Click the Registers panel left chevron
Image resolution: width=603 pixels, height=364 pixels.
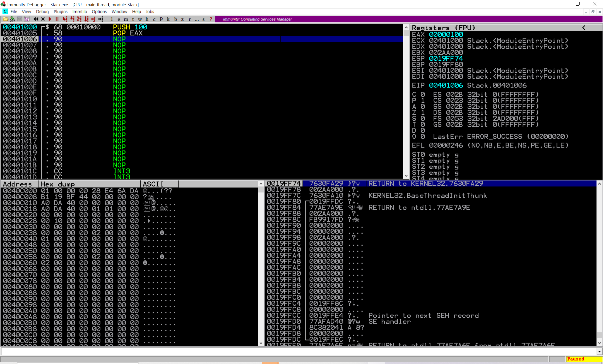(x=584, y=28)
